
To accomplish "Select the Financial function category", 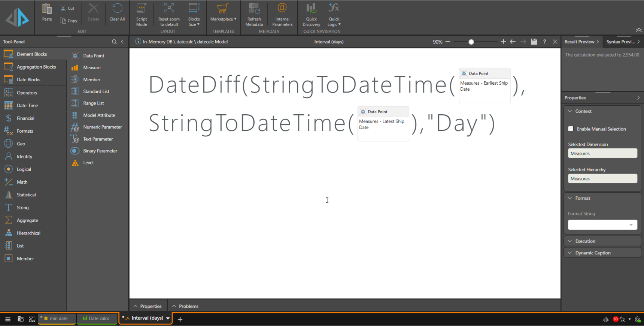I will click(x=25, y=118).
